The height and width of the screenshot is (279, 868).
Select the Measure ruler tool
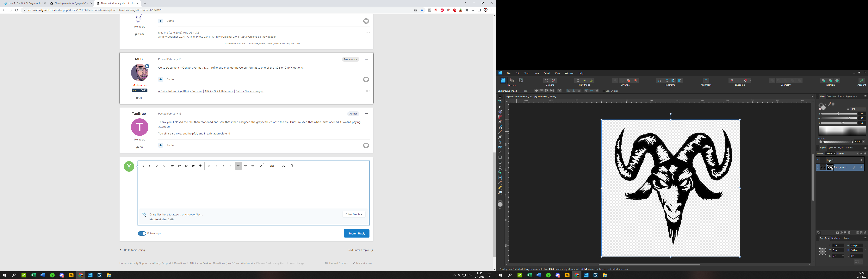point(500,188)
